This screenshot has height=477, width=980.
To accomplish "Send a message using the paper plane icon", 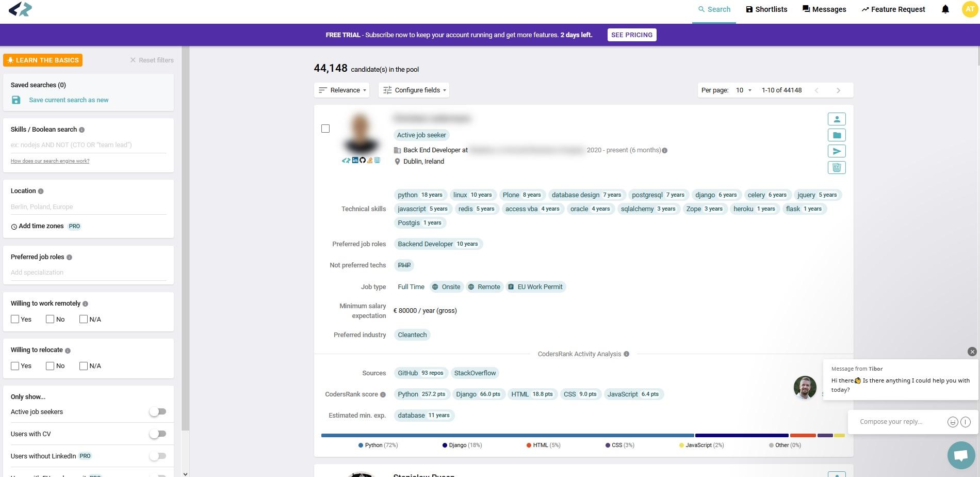I will (x=837, y=151).
